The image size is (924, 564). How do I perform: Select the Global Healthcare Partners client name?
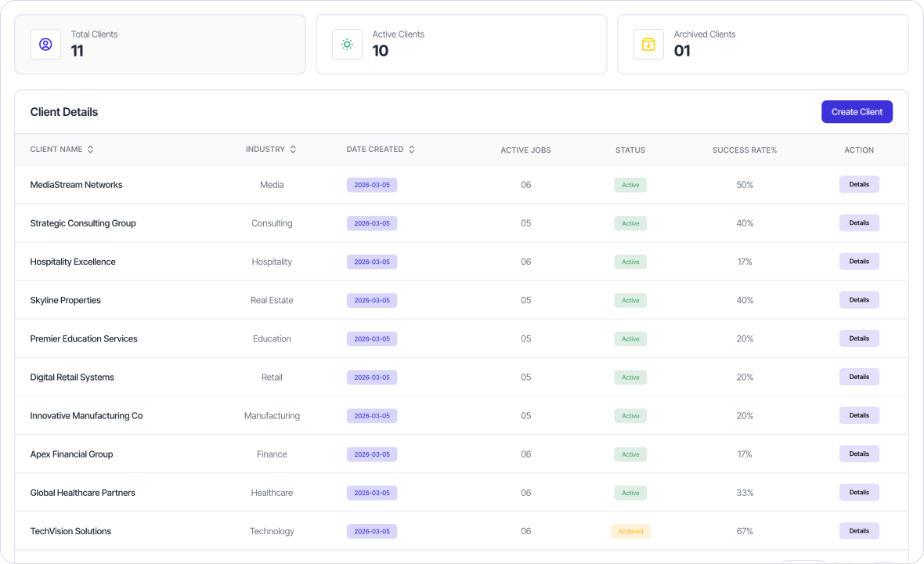click(x=83, y=493)
